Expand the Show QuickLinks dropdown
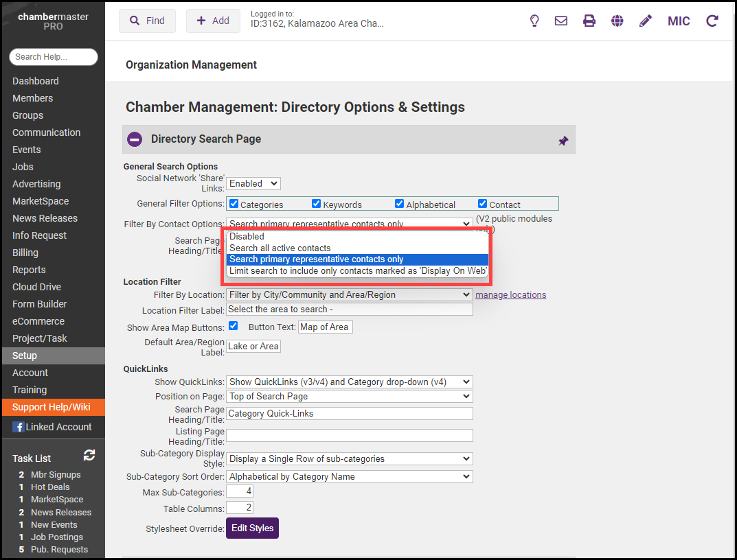Viewport: 737px width, 560px height. (349, 382)
